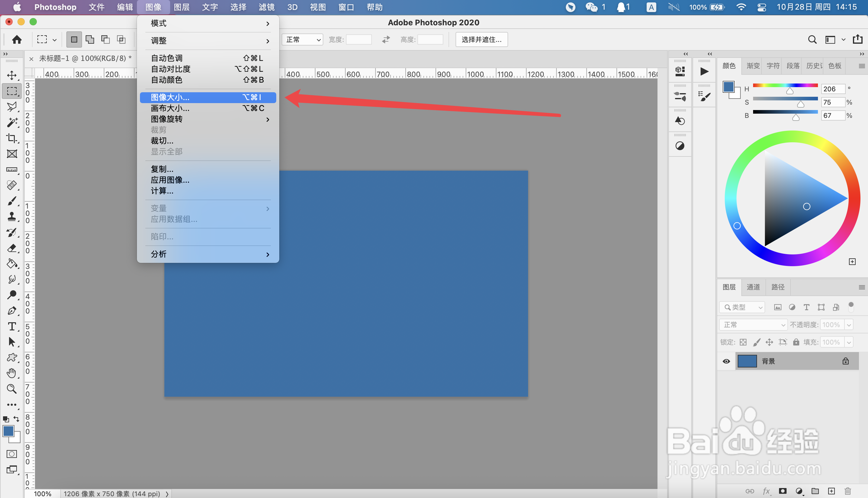Image resolution: width=868 pixels, height=498 pixels.
Task: Select the Zoom tool in toolbox
Action: click(12, 389)
